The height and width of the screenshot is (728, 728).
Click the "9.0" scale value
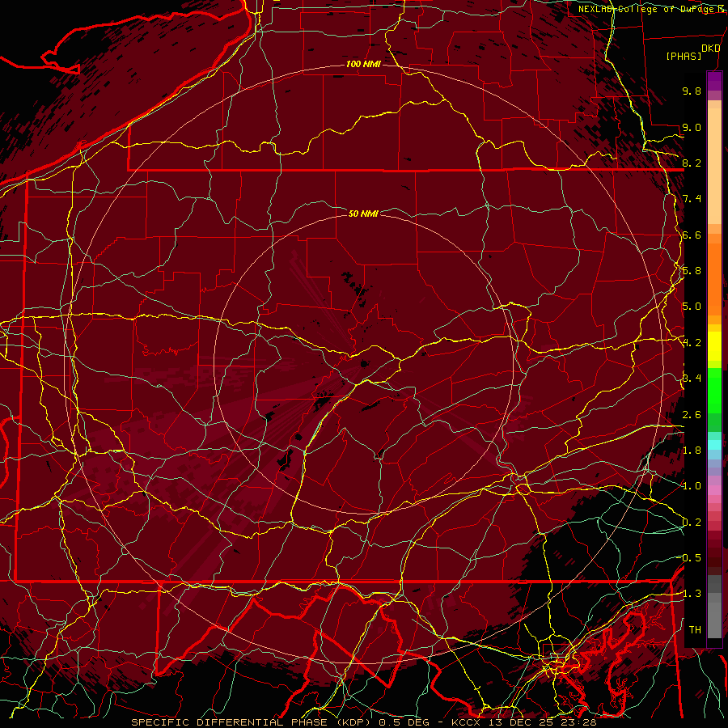tap(692, 127)
